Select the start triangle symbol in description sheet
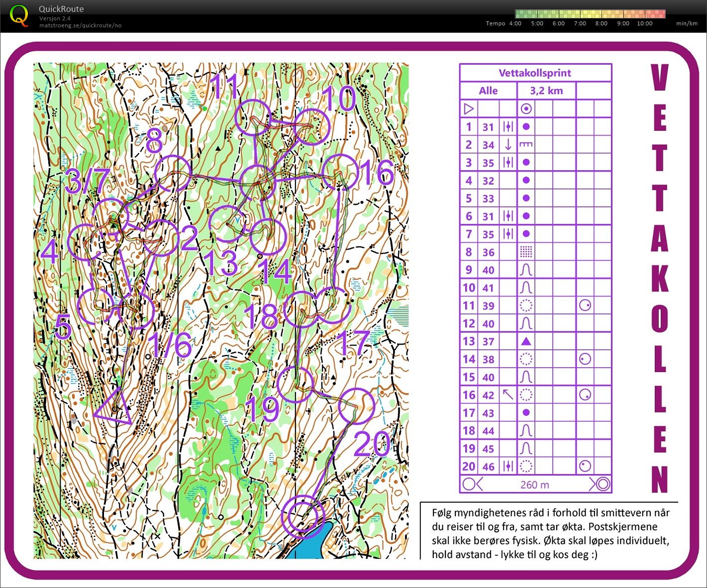 click(468, 108)
